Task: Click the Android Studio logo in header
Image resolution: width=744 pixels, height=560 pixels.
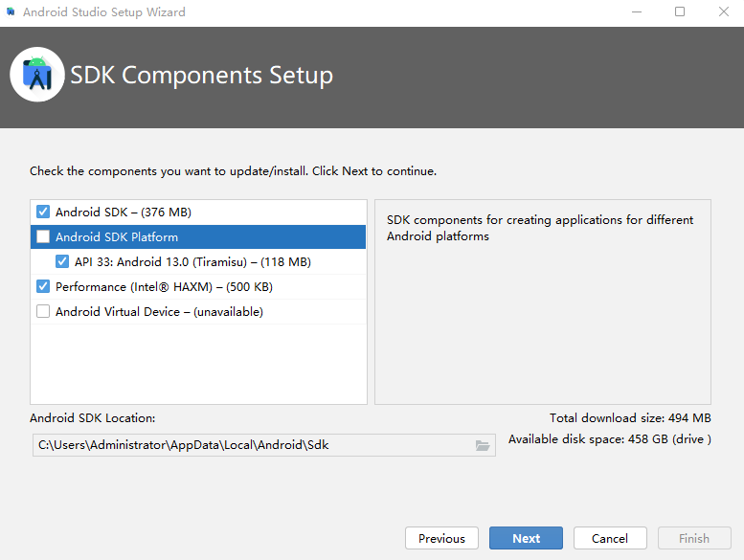Action: pos(37,75)
